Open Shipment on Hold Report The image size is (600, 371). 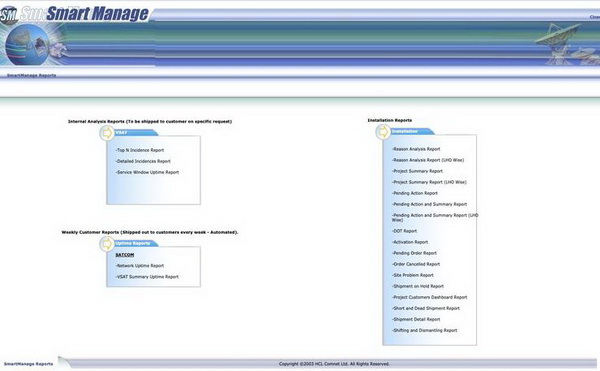coord(418,286)
